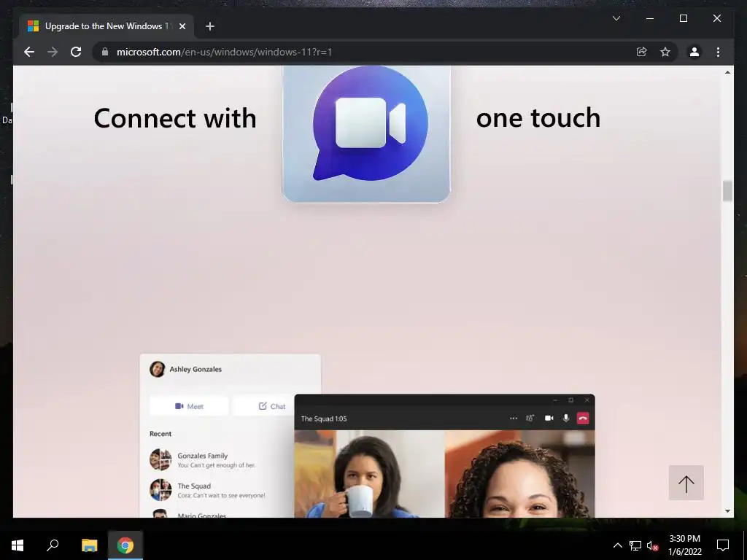Open the tab search dropdown arrow
This screenshot has height=560, width=747.
(616, 18)
